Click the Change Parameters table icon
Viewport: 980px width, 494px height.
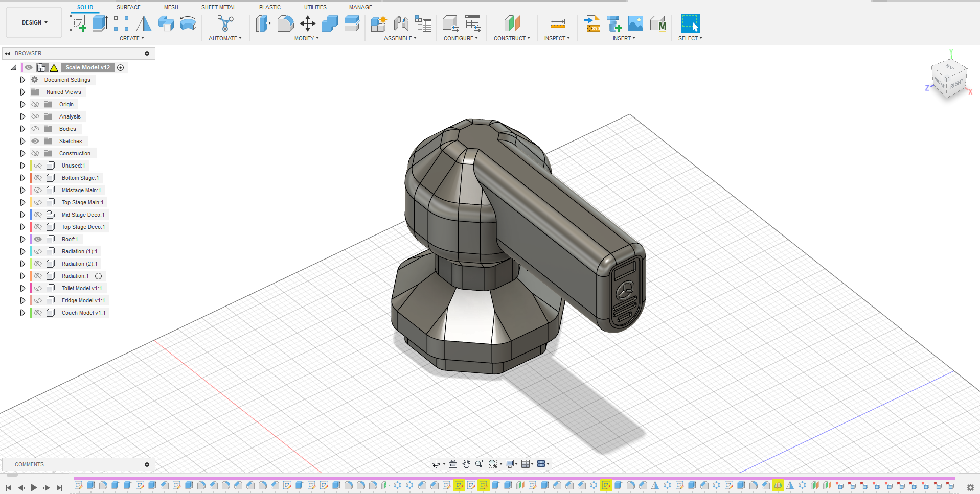coord(473,23)
